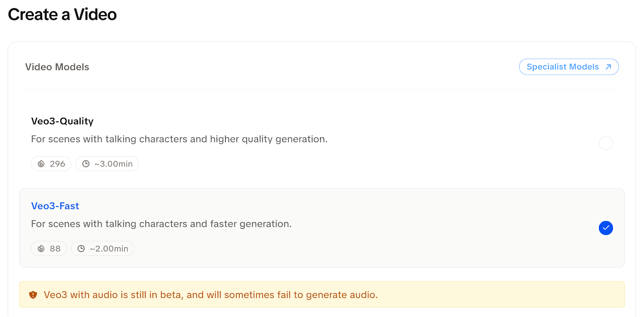This screenshot has height=317, width=644.
Task: Click the ~3.00min generation time text
Action: tap(114, 164)
